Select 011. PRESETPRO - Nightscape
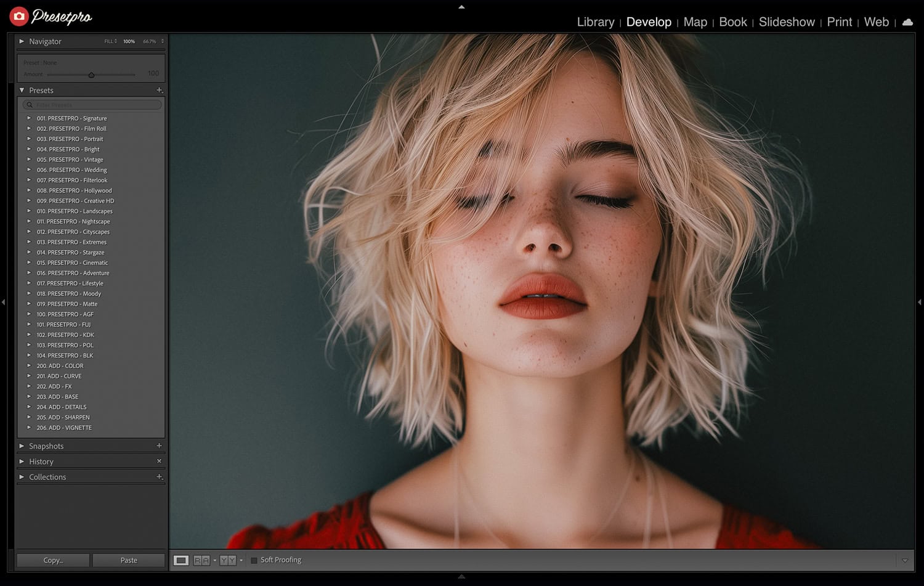924x586 pixels. pos(73,221)
